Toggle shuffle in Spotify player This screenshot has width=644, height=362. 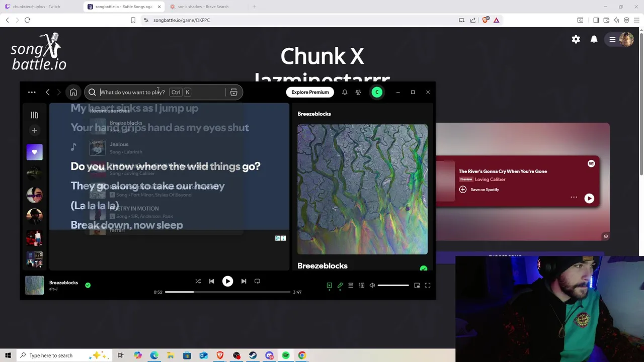pos(198,281)
